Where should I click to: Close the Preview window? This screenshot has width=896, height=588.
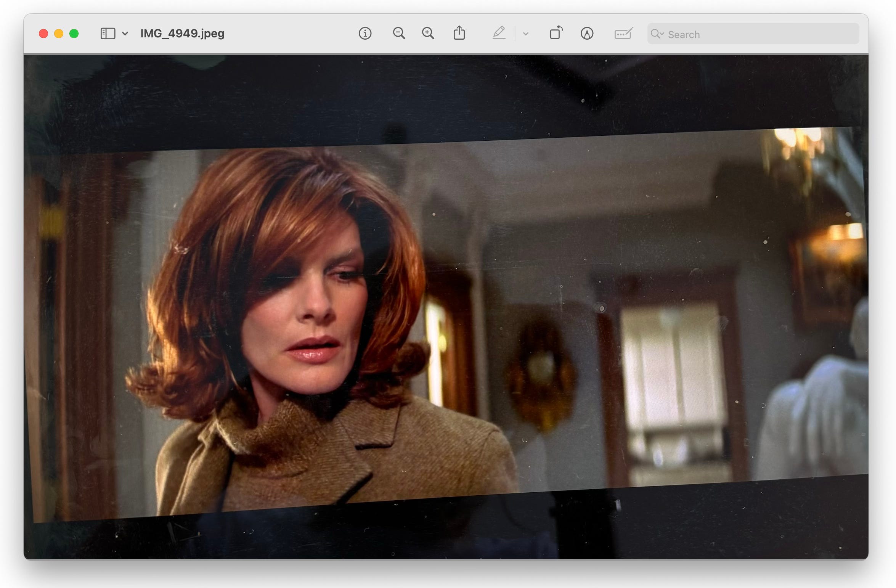[x=43, y=34]
